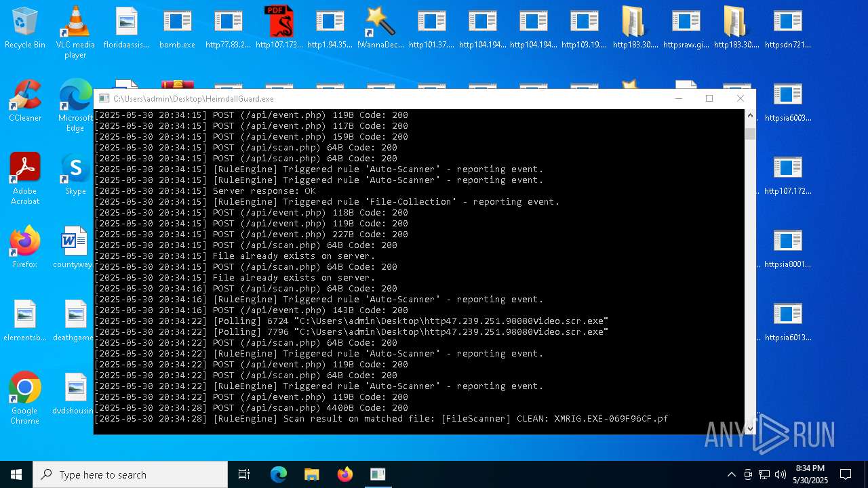Viewport: 868px width, 488px height.
Task: Open Skype desktop shortcut
Action: pos(75,174)
